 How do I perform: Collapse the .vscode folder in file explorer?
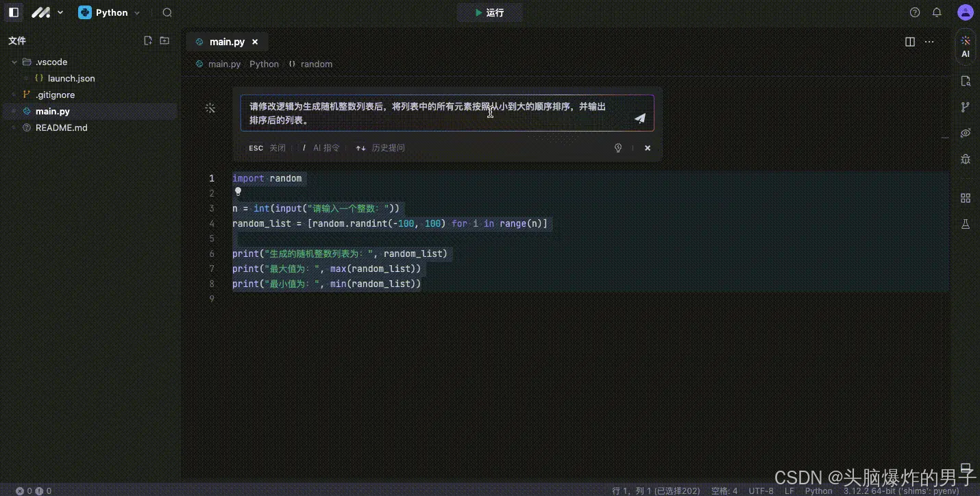click(x=14, y=62)
